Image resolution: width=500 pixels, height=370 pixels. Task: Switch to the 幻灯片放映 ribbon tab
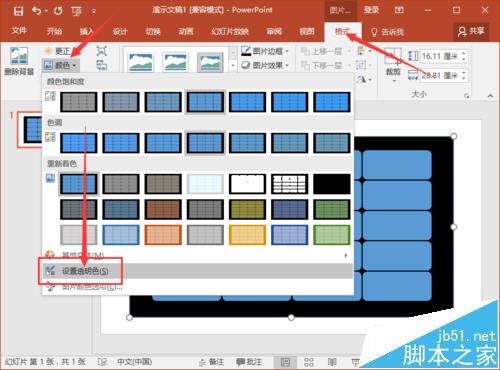point(230,31)
